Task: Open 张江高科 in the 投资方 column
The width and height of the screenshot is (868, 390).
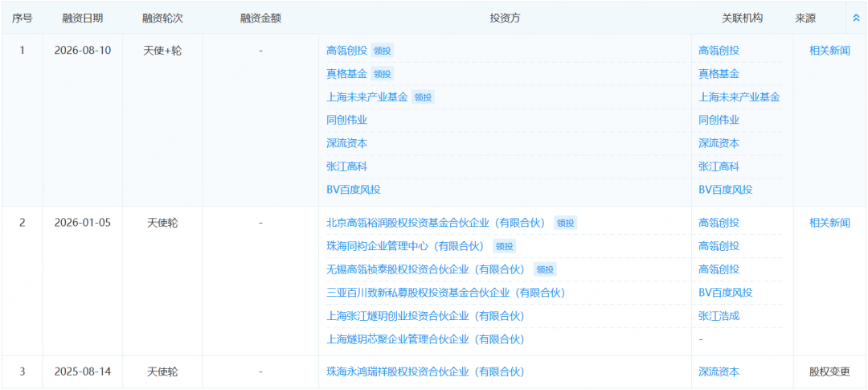Action: coord(346,166)
